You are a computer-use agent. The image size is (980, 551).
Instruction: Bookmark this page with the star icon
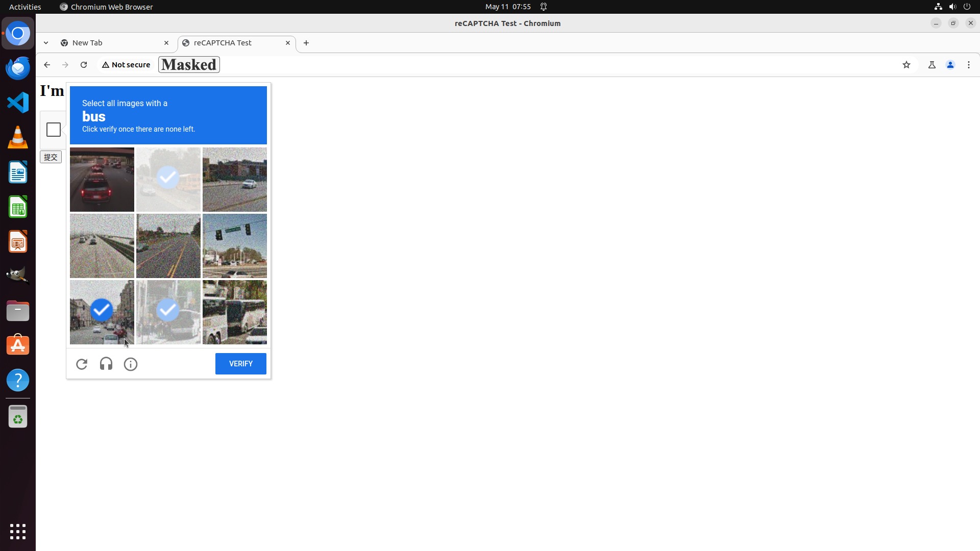[x=906, y=65]
